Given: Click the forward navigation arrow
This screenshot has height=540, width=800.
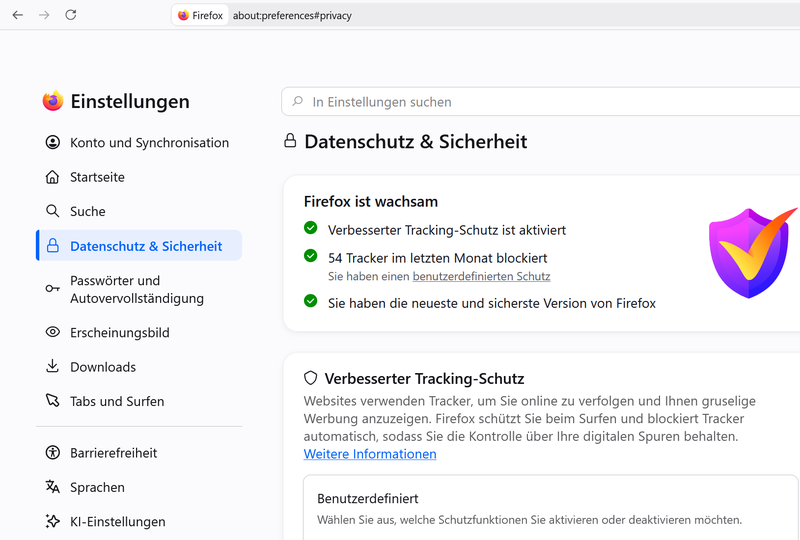Looking at the screenshot, I should pyautogui.click(x=44, y=15).
